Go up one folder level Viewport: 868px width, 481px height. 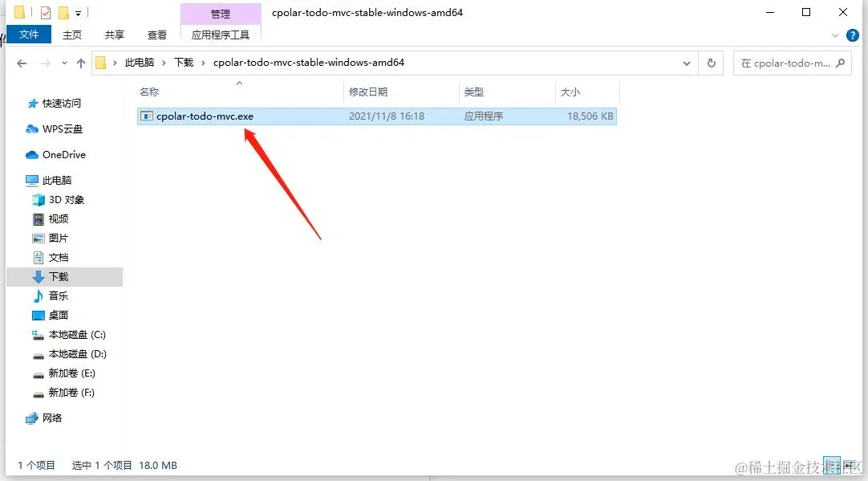(x=81, y=63)
